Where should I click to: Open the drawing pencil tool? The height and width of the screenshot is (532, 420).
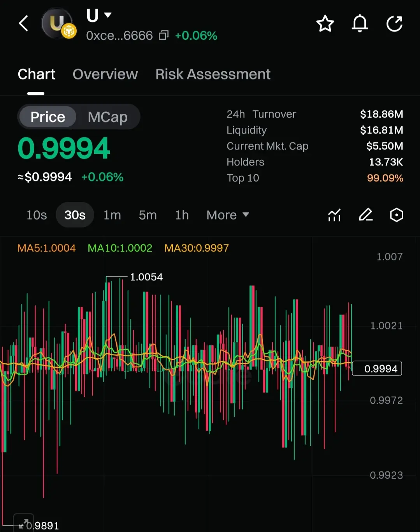pyautogui.click(x=366, y=215)
